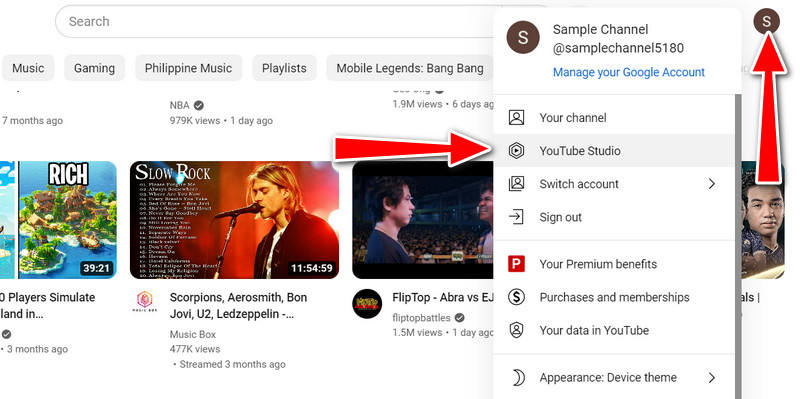800x399 pixels.
Task: Choose Sign out from the menu
Action: (614, 217)
